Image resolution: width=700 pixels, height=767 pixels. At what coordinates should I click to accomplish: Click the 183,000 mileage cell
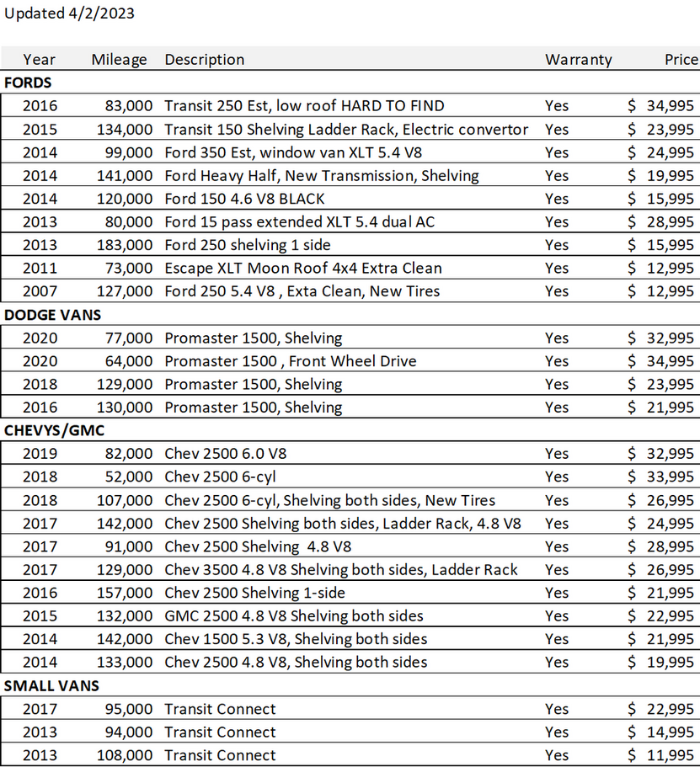pyautogui.click(x=125, y=245)
